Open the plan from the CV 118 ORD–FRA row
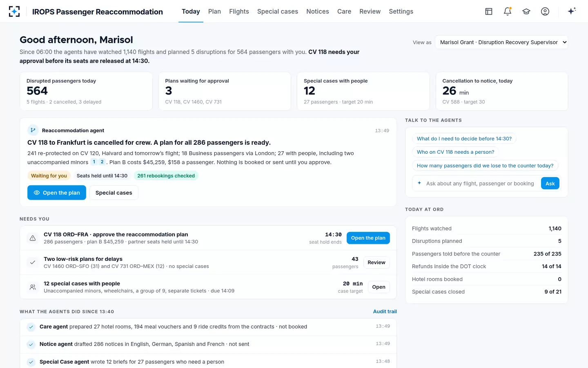The height and width of the screenshot is (368, 588). pos(368,238)
